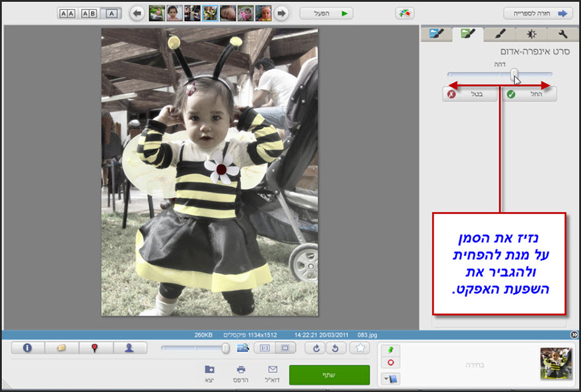
Task: Cancel the effect with בטל button
Action: [x=469, y=94]
